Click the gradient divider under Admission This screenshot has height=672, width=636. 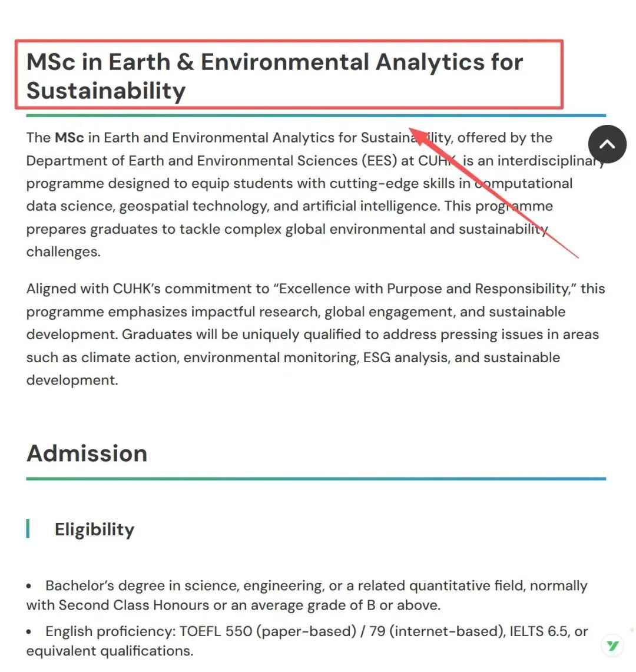click(x=316, y=479)
